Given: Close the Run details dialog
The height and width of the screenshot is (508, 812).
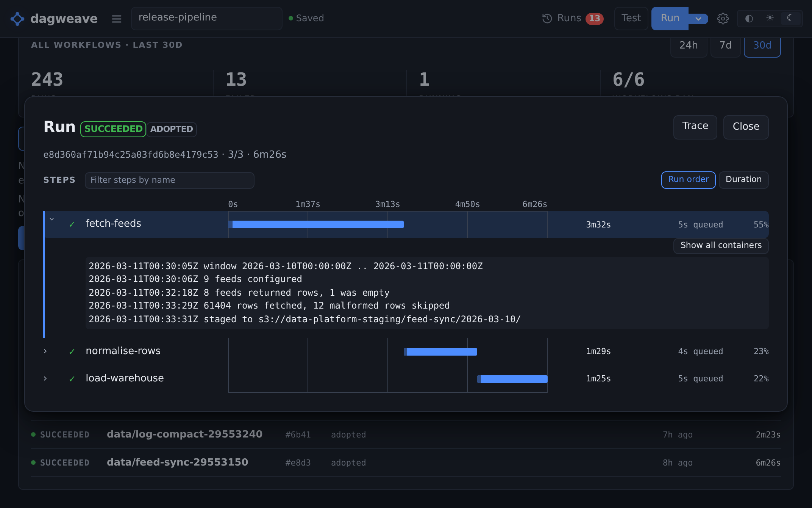Looking at the screenshot, I should point(746,127).
